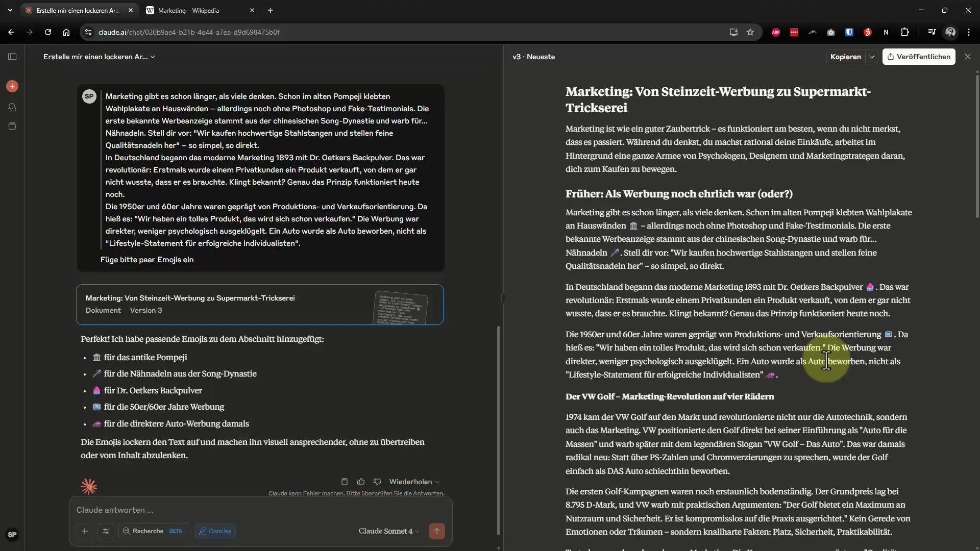Click the bullet 'für das antike Pompeji'
This screenshot has width=980, height=551.
[x=140, y=357]
